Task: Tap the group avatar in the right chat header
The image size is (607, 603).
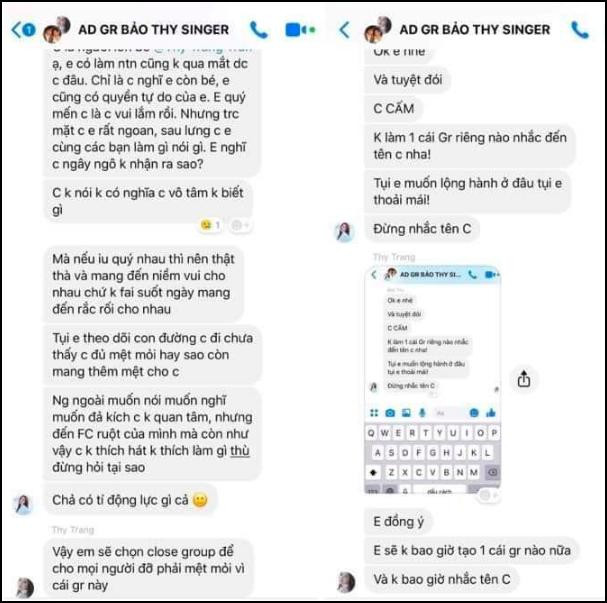Action: tap(378, 29)
